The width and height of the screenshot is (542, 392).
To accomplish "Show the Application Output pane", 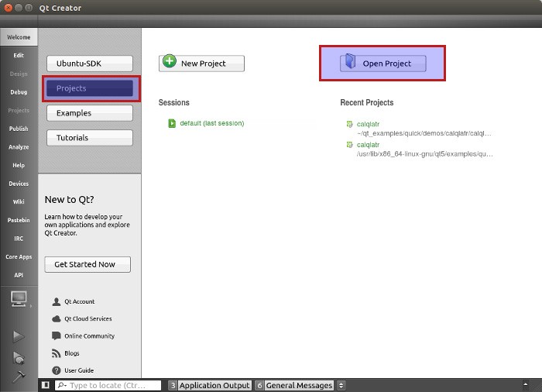I will coord(210,385).
